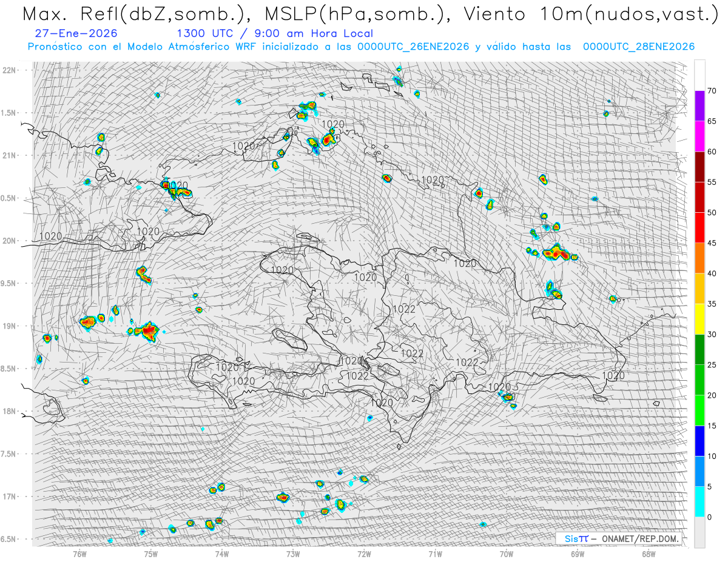Click legend value '50'
728x562 pixels.
(x=712, y=213)
